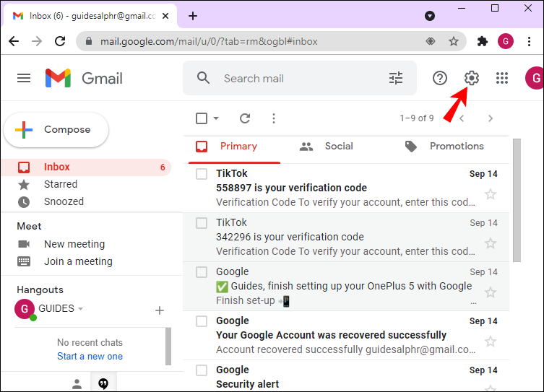Open Chrome tab search dropdown
This screenshot has width=544, height=392.
point(430,16)
